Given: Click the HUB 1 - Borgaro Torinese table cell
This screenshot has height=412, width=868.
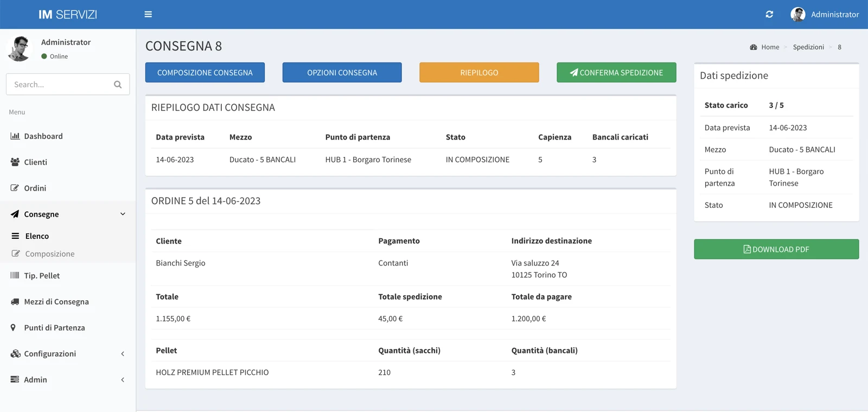Looking at the screenshot, I should (368, 160).
